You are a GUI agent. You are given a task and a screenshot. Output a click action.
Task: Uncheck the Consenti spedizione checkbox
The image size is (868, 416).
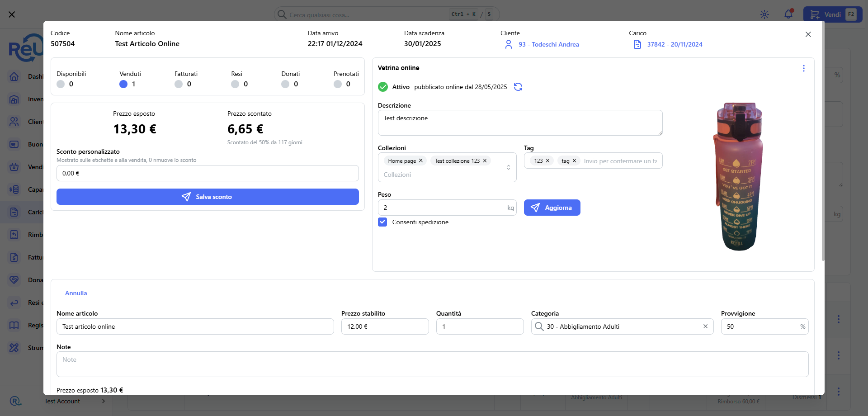382,222
